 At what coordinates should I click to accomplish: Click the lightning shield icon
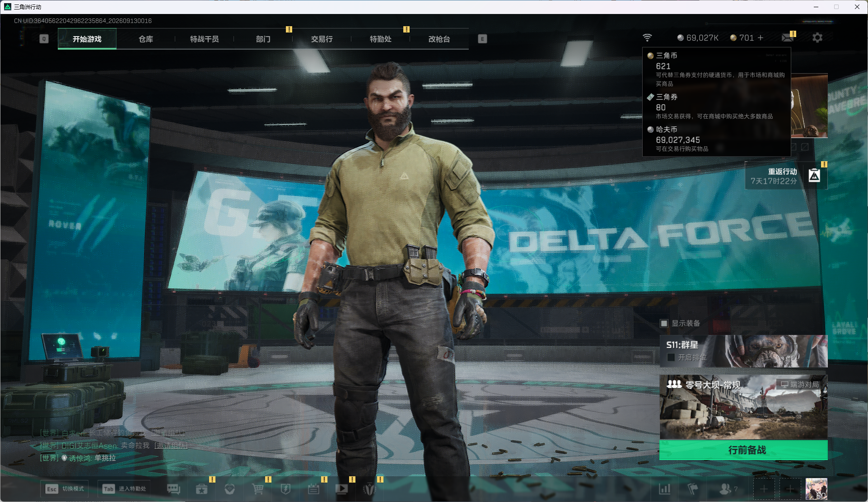(x=285, y=489)
